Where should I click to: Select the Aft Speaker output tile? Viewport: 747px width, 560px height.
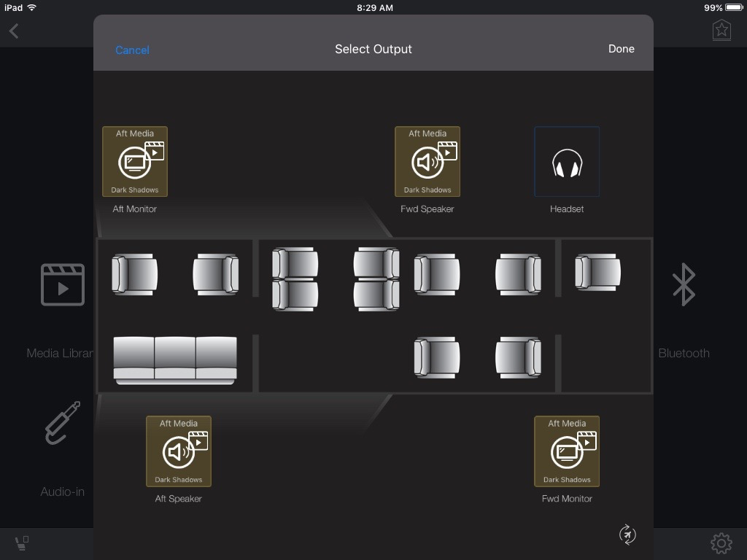(x=179, y=451)
